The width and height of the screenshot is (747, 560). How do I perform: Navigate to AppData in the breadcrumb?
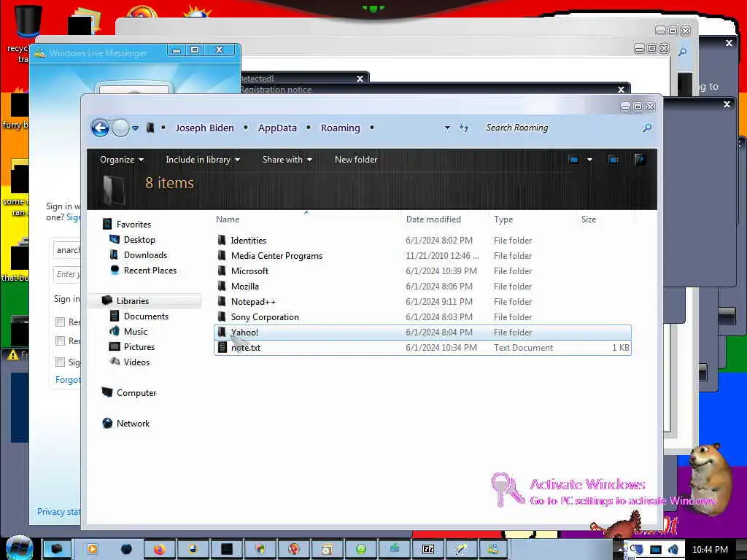coord(277,128)
